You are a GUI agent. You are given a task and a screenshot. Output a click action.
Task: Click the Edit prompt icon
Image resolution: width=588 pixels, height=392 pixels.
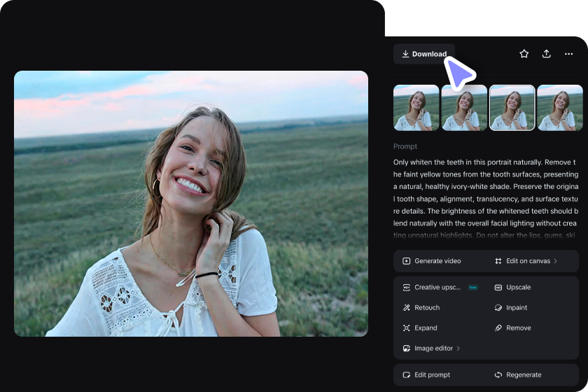(406, 375)
